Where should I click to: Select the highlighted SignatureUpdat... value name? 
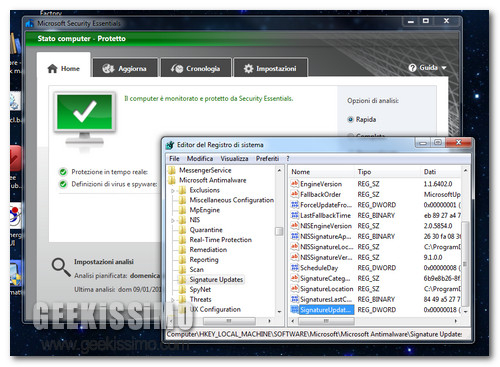coord(326,310)
